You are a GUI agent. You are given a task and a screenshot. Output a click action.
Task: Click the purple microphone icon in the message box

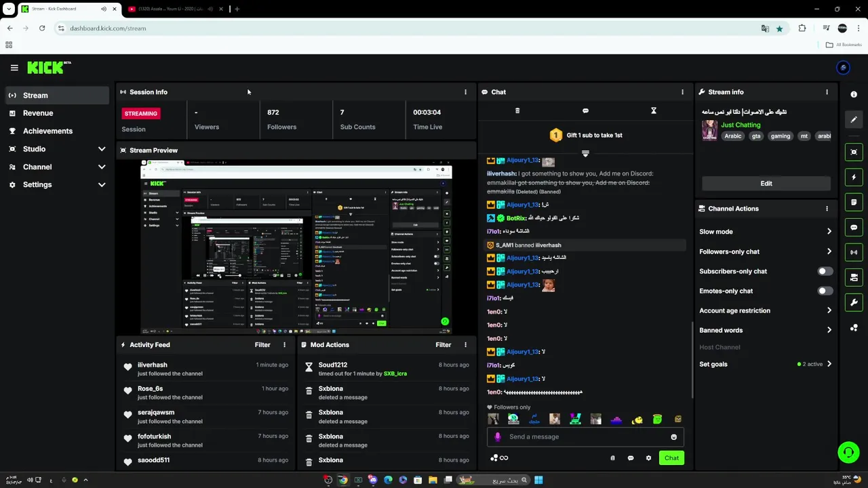tap(498, 437)
